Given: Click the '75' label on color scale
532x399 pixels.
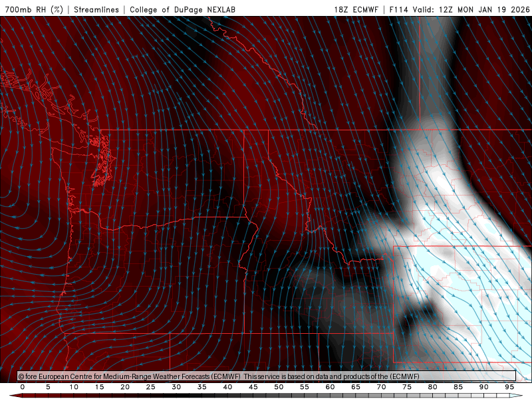Looking at the screenshot, I should pos(407,387).
